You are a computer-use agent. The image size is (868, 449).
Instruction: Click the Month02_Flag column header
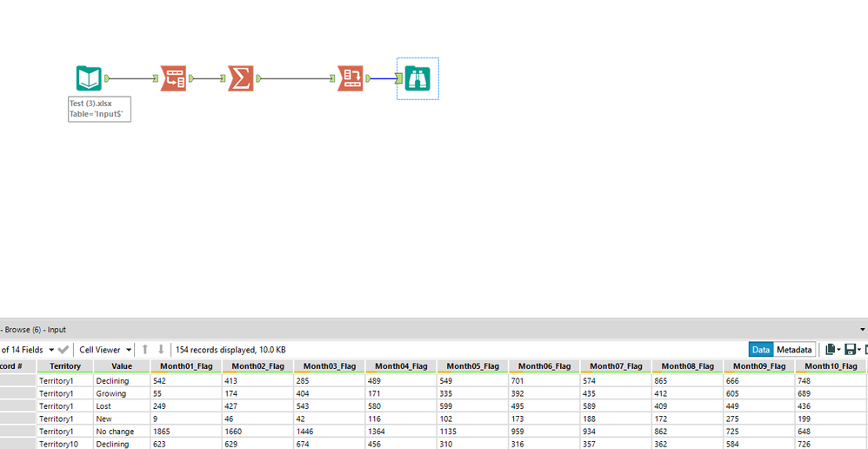tap(258, 366)
